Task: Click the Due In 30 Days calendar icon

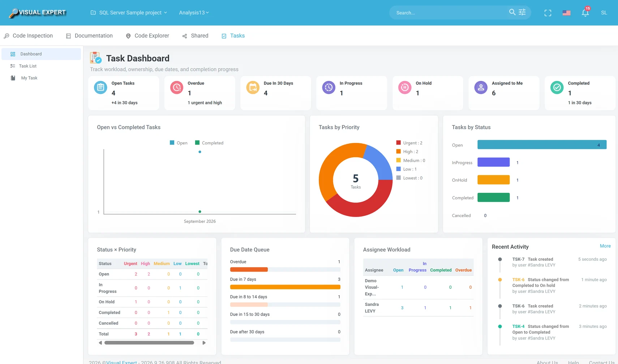Action: point(253,87)
